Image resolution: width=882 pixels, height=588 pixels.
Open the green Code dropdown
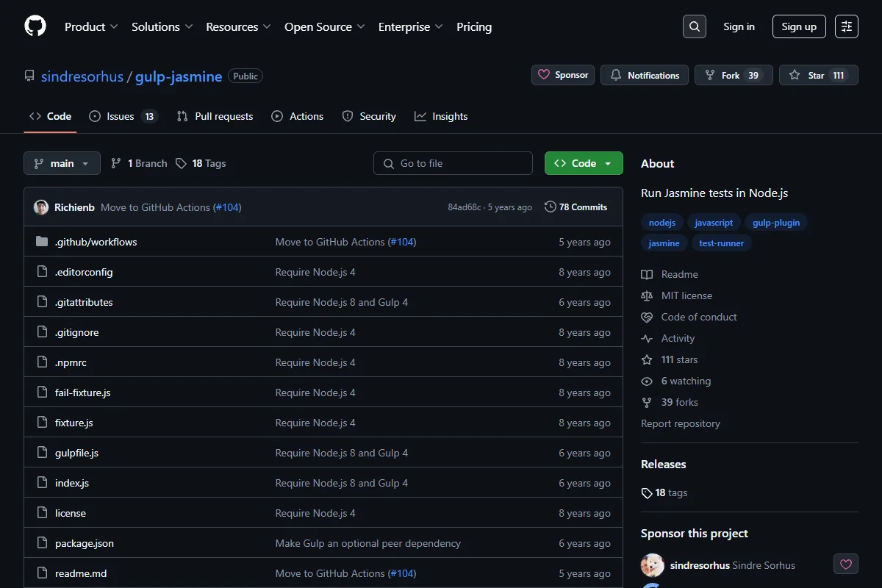584,163
